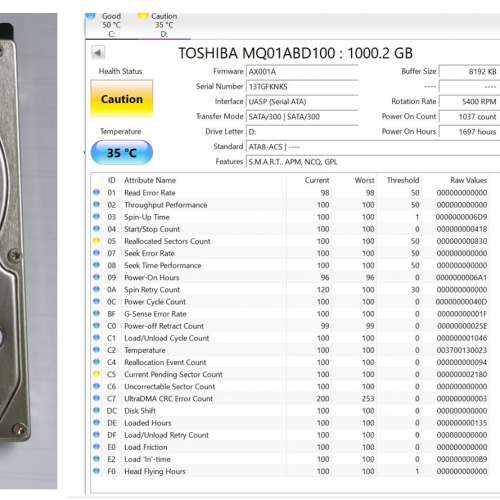Click the Threshold column header
This screenshot has height=500, width=500.
pyautogui.click(x=403, y=180)
